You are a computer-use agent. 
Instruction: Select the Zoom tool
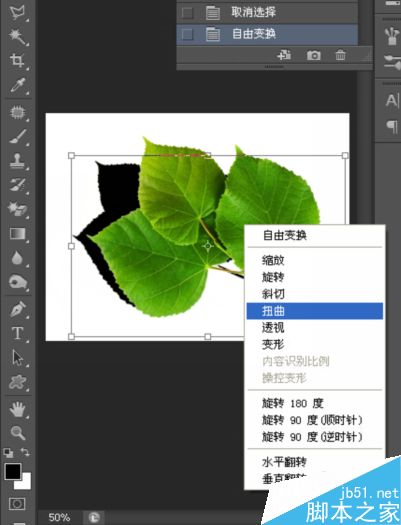17,433
